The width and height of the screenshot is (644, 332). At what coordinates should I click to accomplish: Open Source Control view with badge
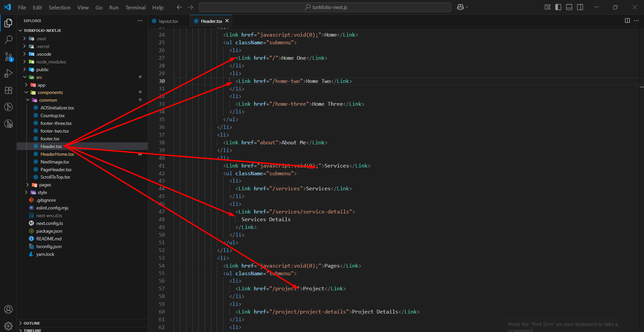tap(8, 57)
